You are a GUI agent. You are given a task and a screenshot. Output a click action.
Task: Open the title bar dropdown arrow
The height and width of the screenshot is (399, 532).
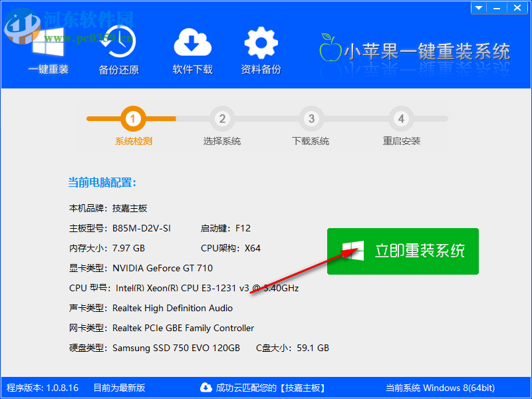pyautogui.click(x=478, y=8)
